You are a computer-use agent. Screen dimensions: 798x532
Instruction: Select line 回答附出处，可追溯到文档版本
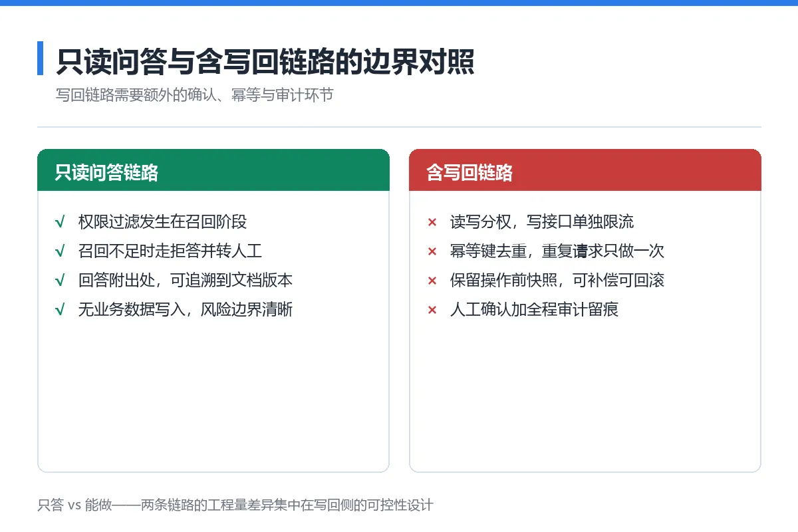click(185, 280)
